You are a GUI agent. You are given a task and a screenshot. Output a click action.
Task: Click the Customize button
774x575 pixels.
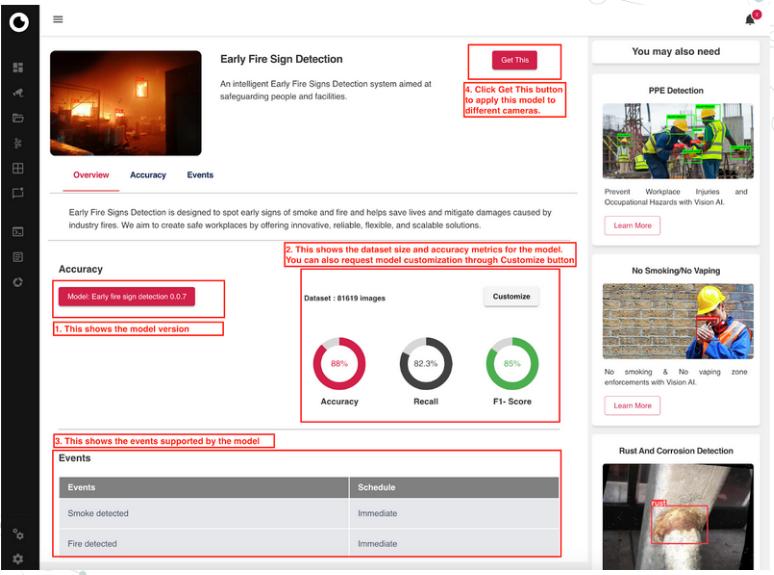click(511, 296)
